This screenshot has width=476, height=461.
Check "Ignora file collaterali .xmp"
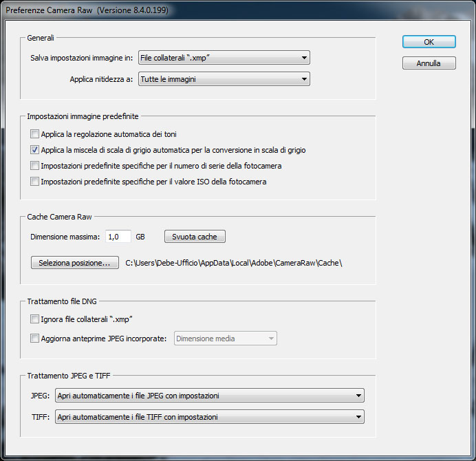coord(35,319)
